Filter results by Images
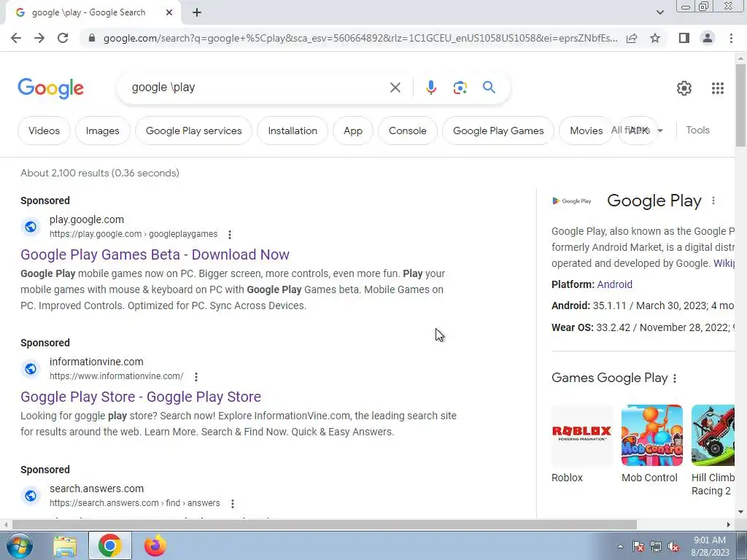Screen dimensions: 747x560 (102, 131)
